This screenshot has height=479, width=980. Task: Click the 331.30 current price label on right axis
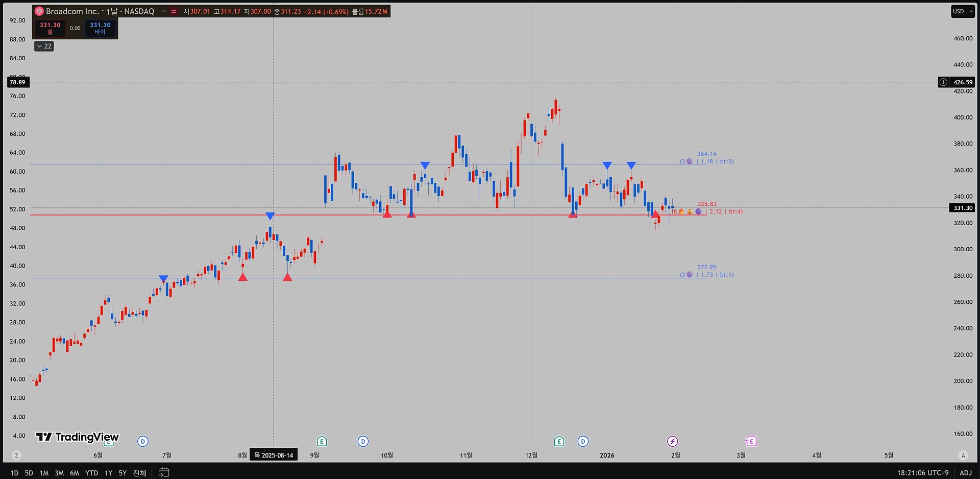pos(963,208)
